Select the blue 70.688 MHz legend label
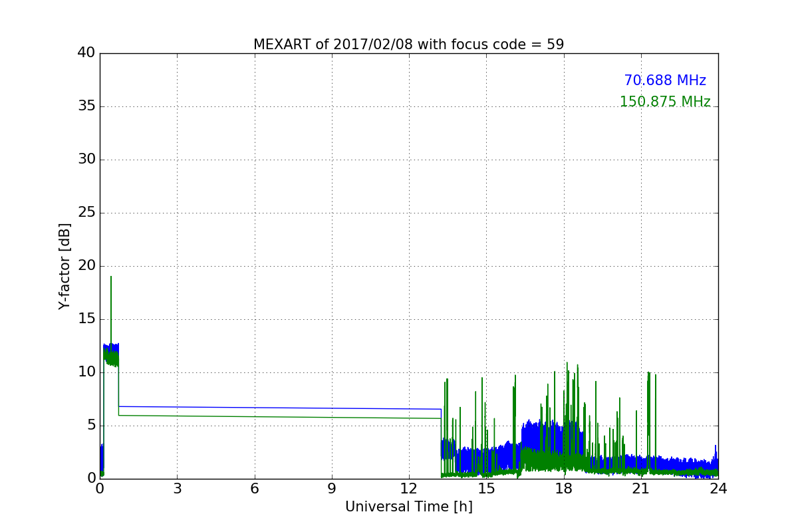The image size is (798, 532). (x=665, y=80)
